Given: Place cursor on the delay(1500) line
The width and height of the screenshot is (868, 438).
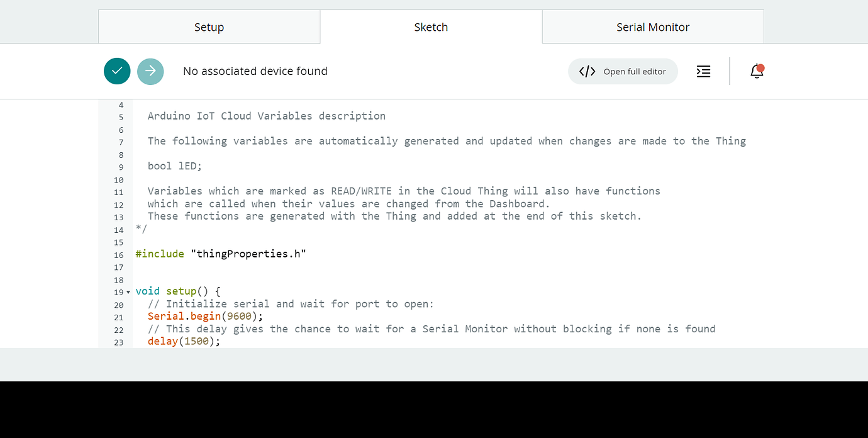Looking at the screenshot, I should 184,342.
